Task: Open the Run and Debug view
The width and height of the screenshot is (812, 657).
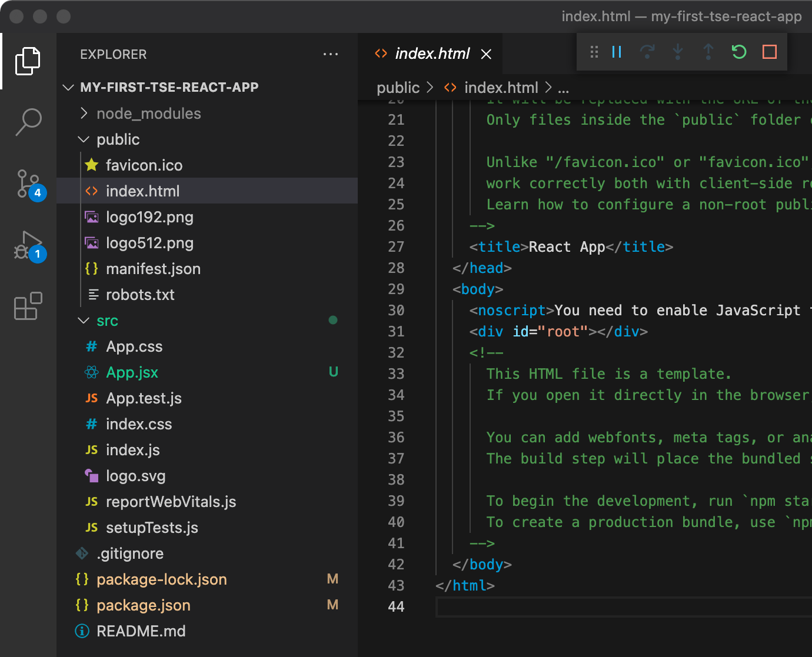Action: coord(28,245)
